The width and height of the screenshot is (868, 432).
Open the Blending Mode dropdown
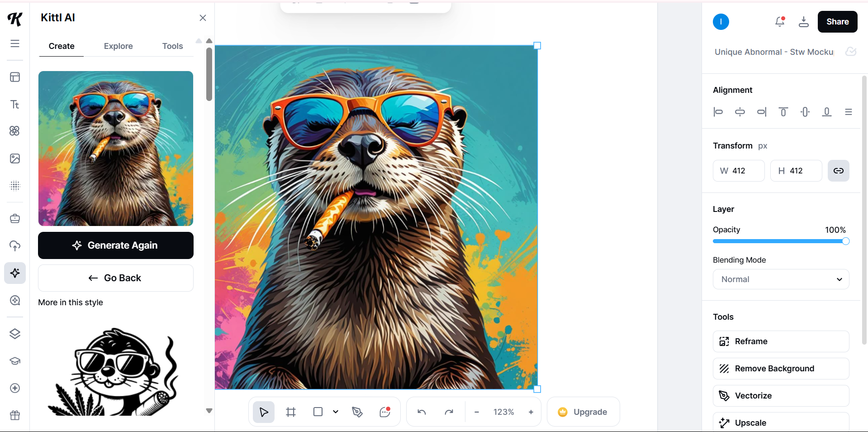(x=781, y=279)
